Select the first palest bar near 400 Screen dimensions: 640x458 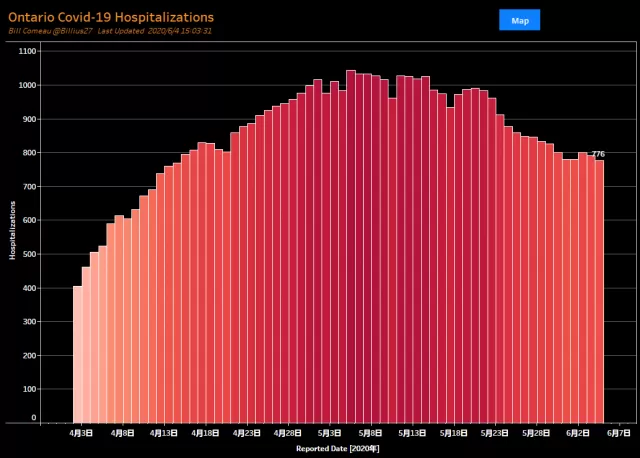click(x=78, y=355)
